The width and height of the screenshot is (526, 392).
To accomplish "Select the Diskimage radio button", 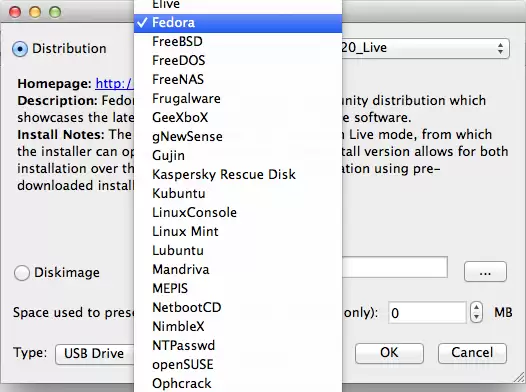I will tap(22, 273).
